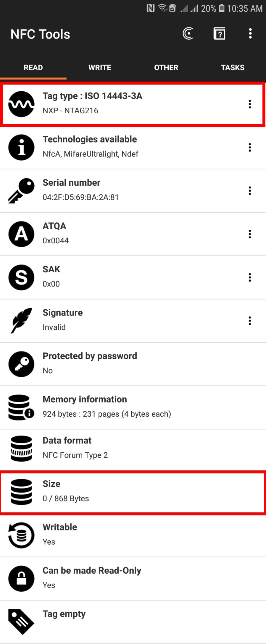Tap the Can be made Read-Only lock icon
The image size is (266, 644).
(21, 578)
